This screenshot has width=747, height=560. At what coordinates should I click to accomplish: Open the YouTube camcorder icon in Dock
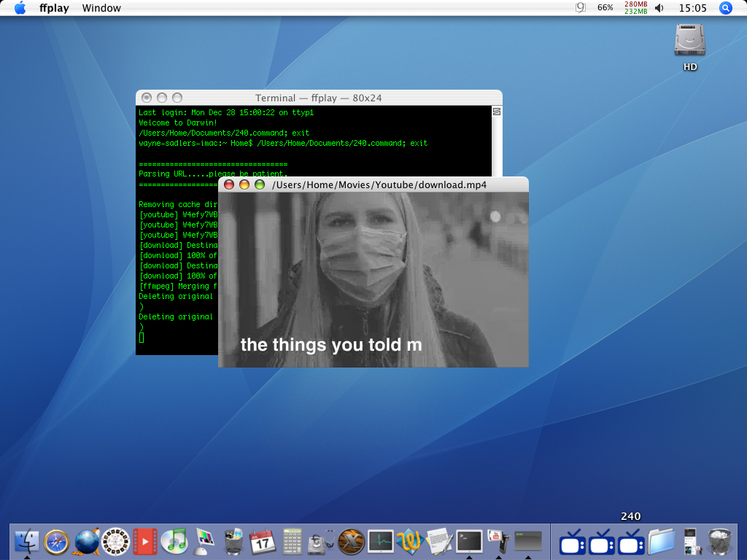coord(498,542)
